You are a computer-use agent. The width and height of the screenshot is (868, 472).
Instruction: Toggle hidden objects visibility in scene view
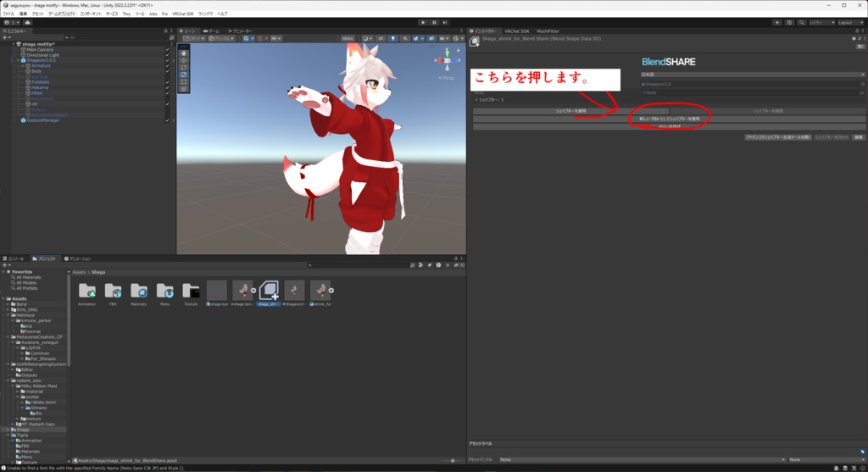coord(431,39)
